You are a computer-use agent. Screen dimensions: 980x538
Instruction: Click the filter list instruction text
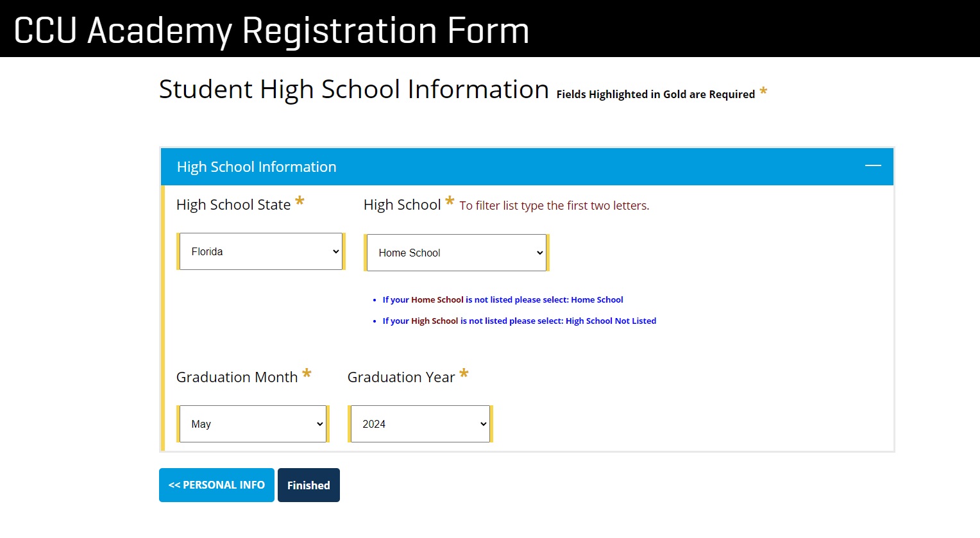pos(554,206)
